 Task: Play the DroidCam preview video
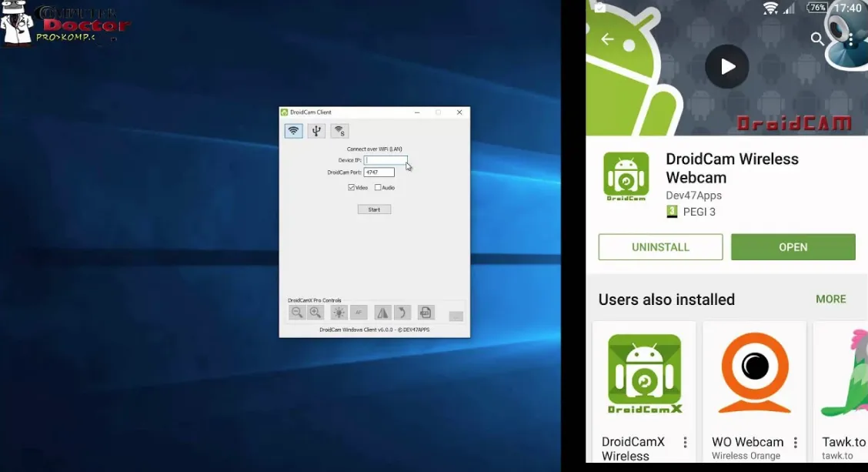coord(727,66)
